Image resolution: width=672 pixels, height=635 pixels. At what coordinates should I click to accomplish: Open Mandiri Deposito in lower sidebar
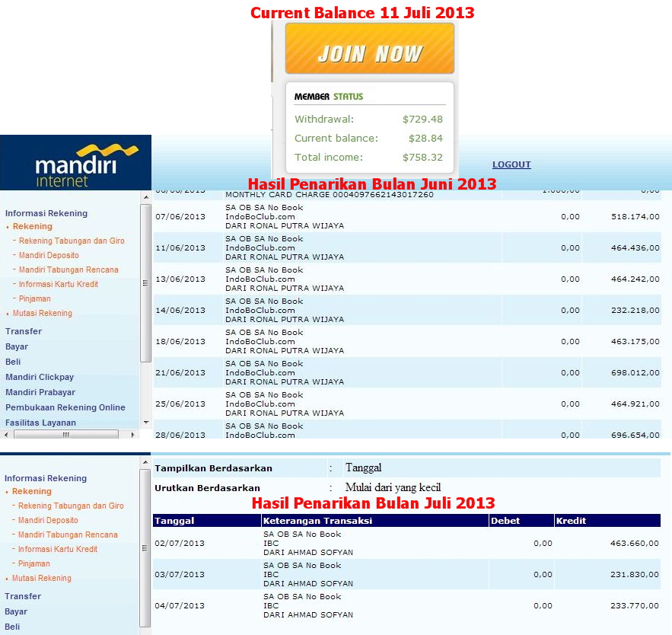[48, 521]
